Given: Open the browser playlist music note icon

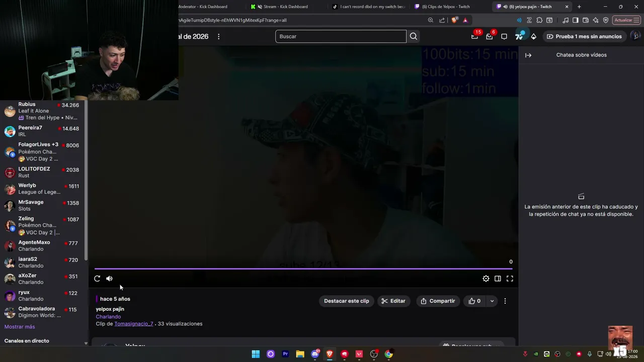Looking at the screenshot, I should pos(566,20).
